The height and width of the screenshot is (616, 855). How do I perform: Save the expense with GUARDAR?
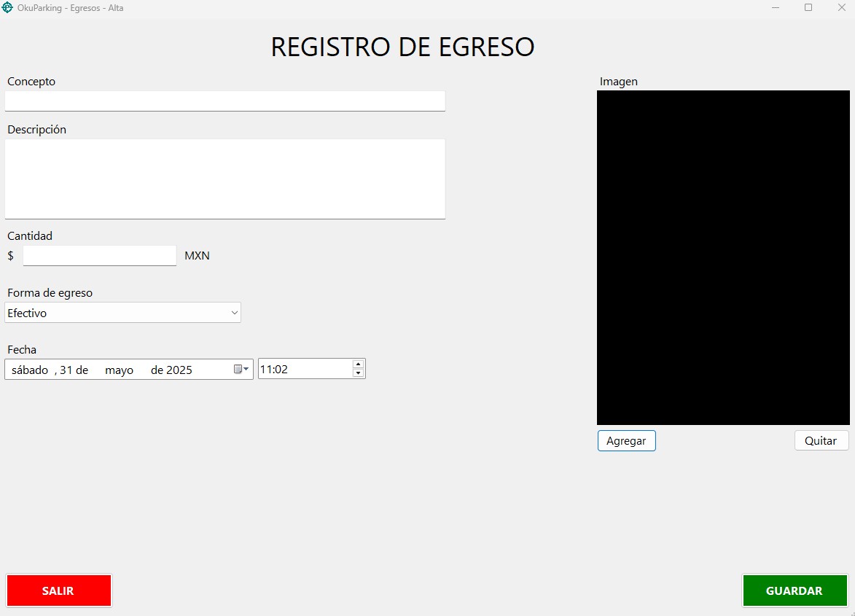795,591
